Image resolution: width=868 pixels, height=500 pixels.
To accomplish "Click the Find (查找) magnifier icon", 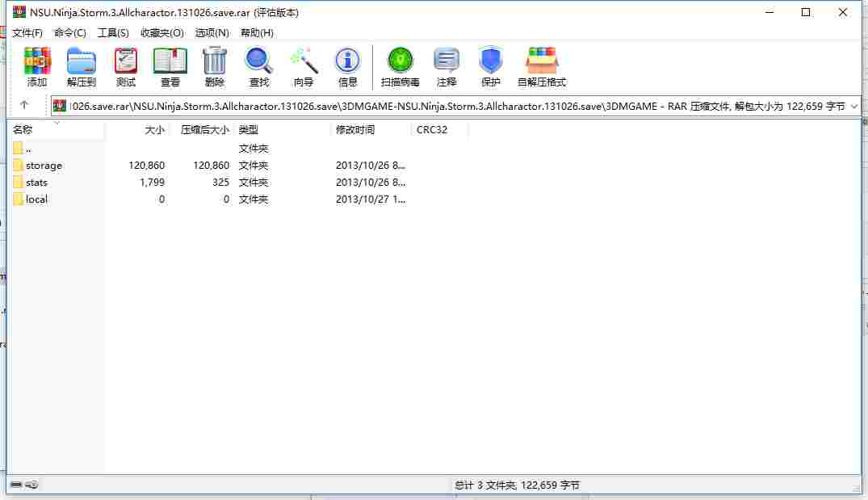I will [258, 61].
